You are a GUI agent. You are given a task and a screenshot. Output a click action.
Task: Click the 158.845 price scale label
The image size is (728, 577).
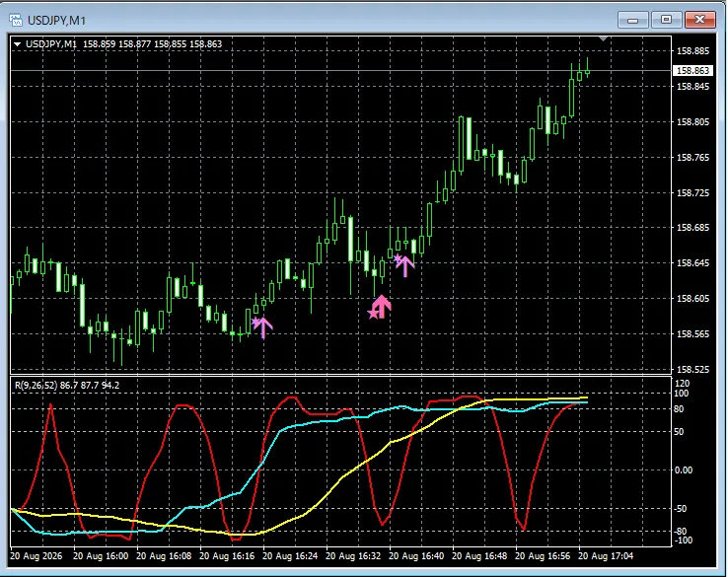pyautogui.click(x=692, y=87)
